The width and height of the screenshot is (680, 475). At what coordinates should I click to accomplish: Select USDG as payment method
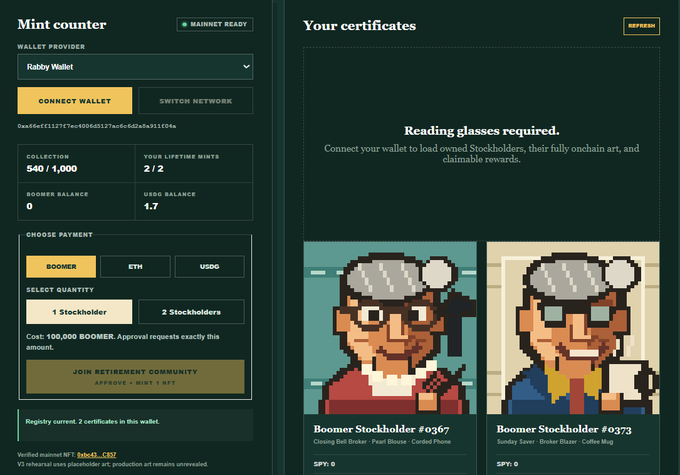click(x=209, y=266)
